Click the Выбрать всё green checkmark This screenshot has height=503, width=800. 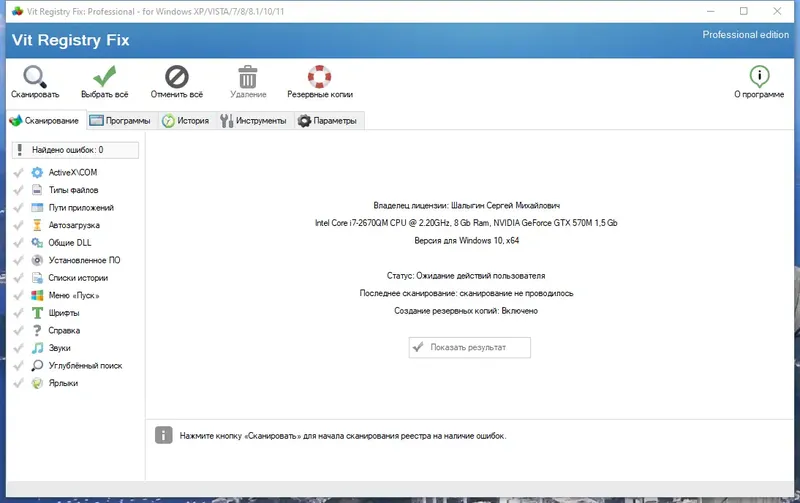point(105,77)
